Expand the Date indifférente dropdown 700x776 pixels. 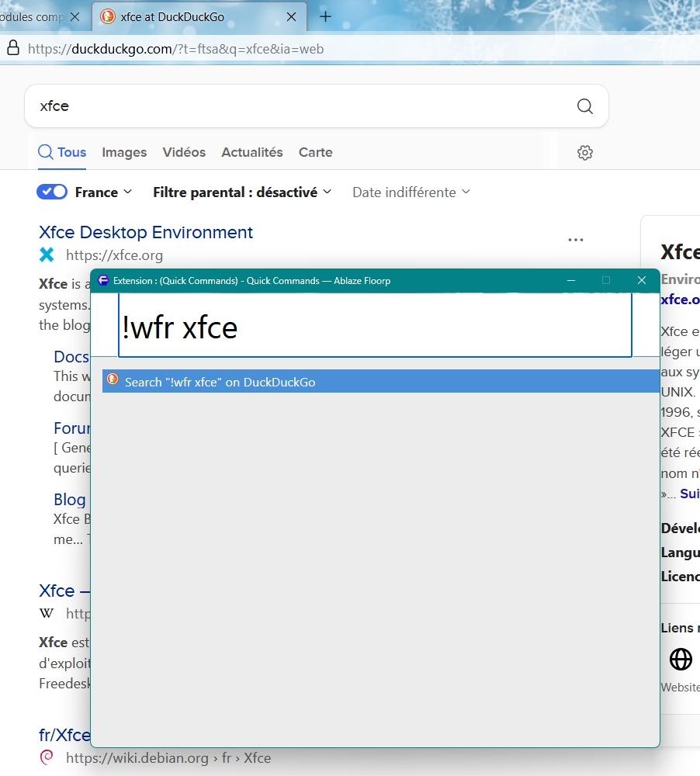click(411, 192)
